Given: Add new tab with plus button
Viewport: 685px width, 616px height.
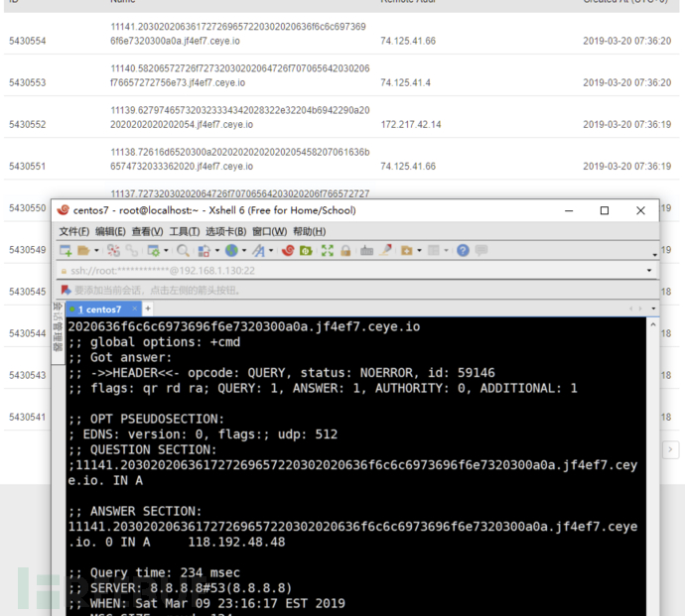Looking at the screenshot, I should click(148, 308).
